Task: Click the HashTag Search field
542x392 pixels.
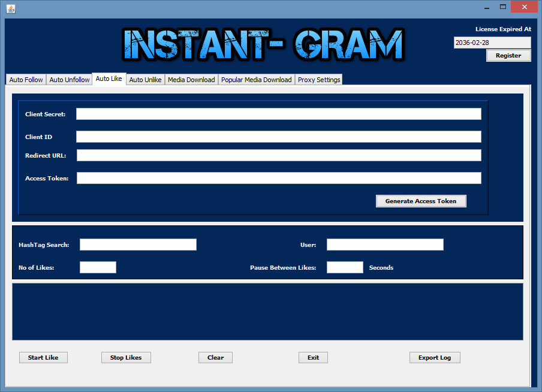Action: 138,245
